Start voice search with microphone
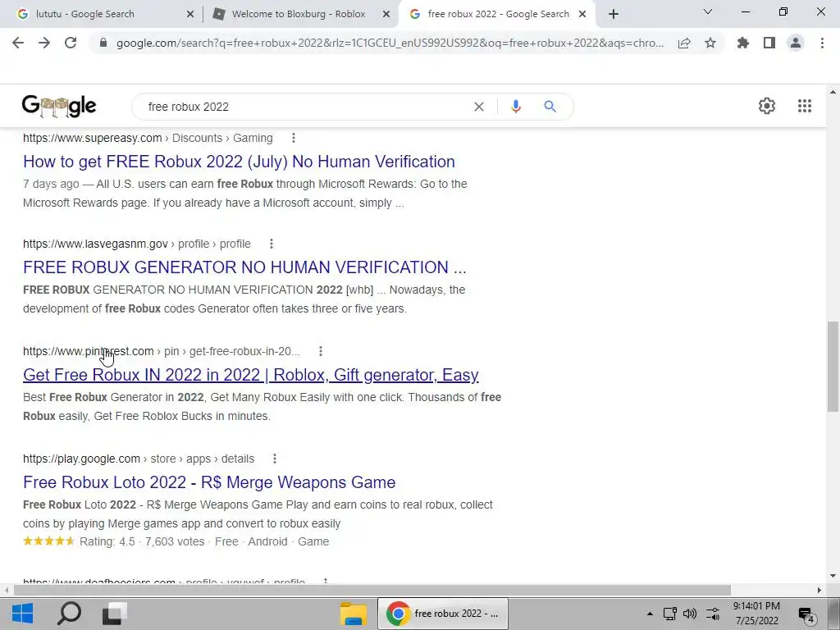 516,107
